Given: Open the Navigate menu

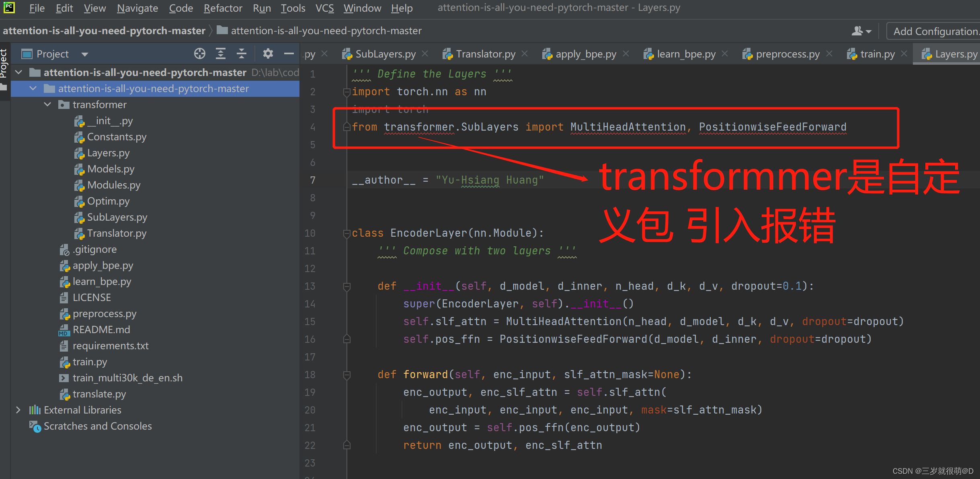Looking at the screenshot, I should point(137,8).
